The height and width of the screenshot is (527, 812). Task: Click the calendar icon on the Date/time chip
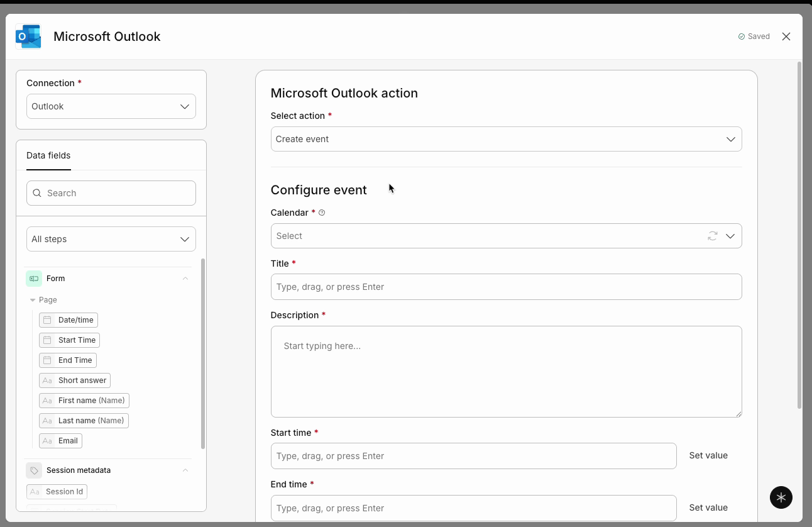click(47, 320)
